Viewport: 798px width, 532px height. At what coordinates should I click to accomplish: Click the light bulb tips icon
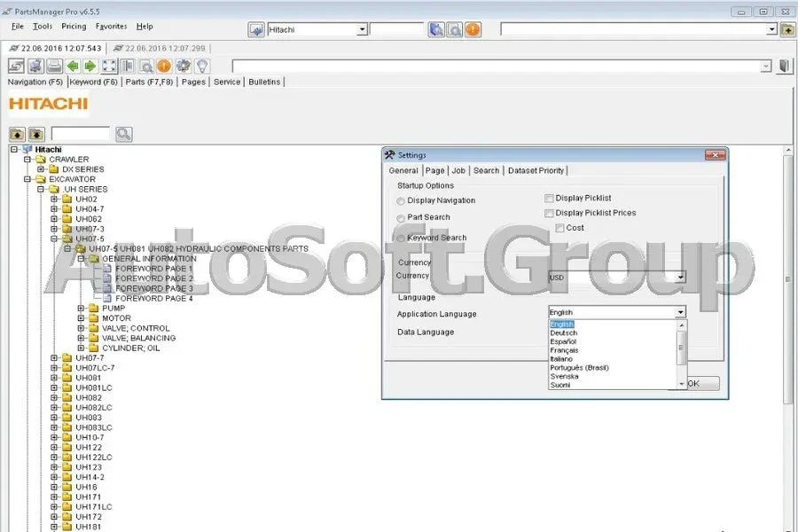pos(202,66)
